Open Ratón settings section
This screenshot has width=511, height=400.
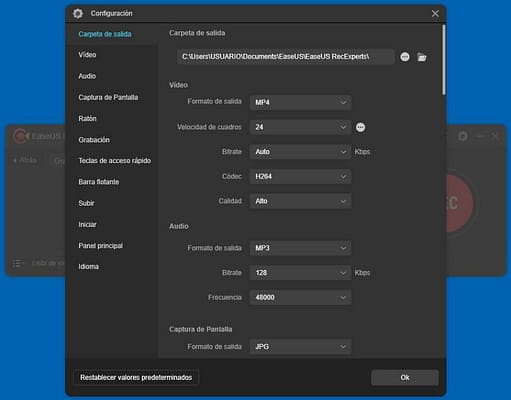coord(87,119)
